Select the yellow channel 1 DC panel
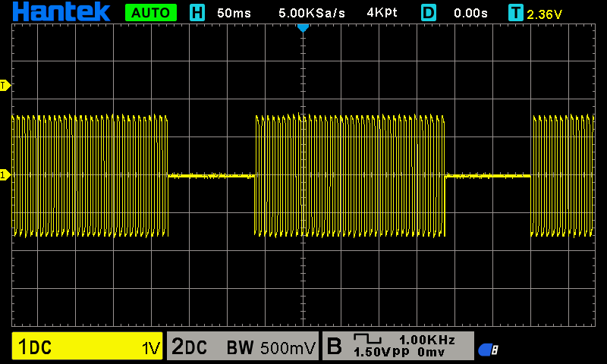The height and width of the screenshot is (364, 607). tap(87, 346)
